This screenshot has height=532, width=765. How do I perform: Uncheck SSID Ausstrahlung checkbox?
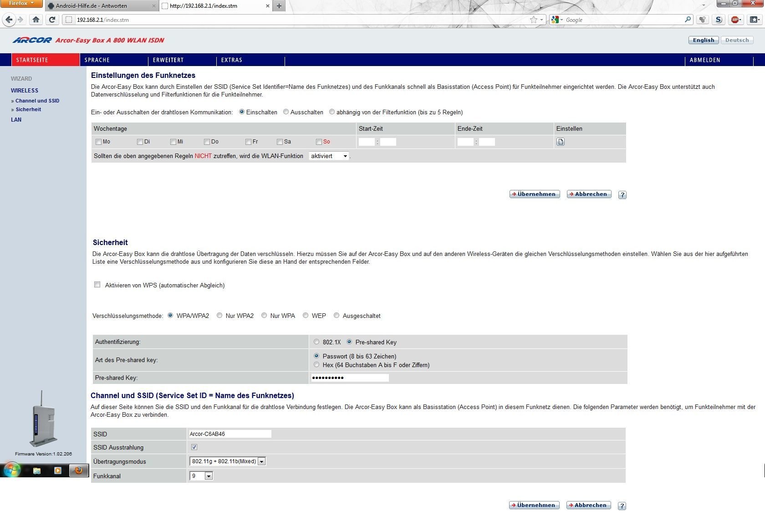tap(194, 447)
